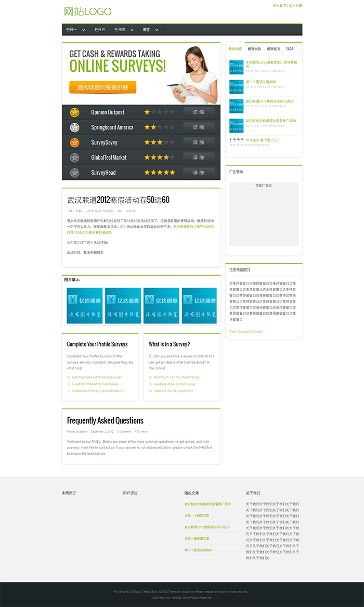Click document icon beside Understand Survey Disqualifications

(x=69, y=391)
